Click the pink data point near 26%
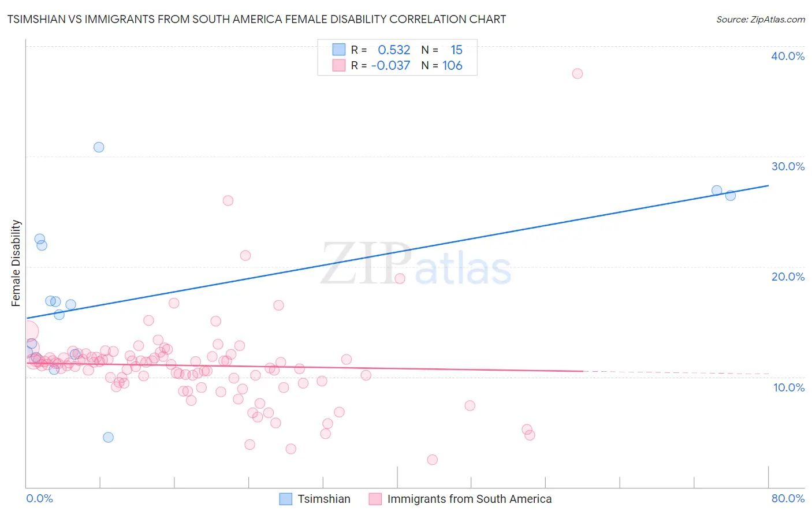812x515 pixels. 228,201
